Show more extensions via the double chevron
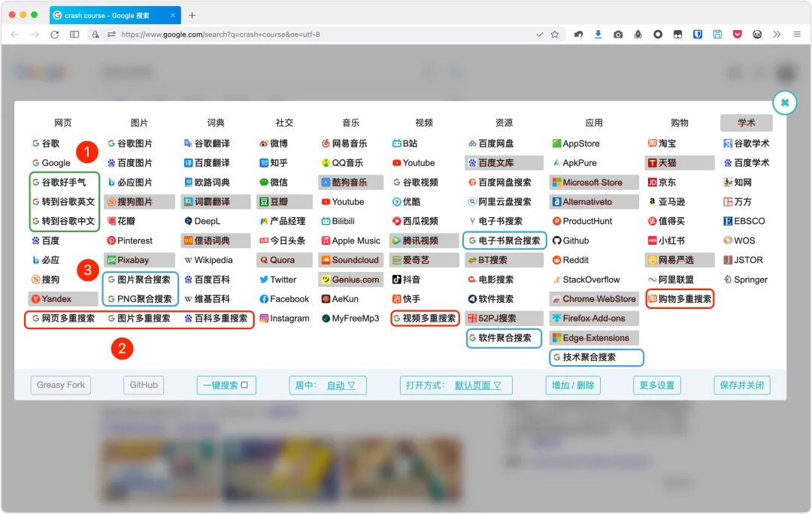 (x=777, y=34)
